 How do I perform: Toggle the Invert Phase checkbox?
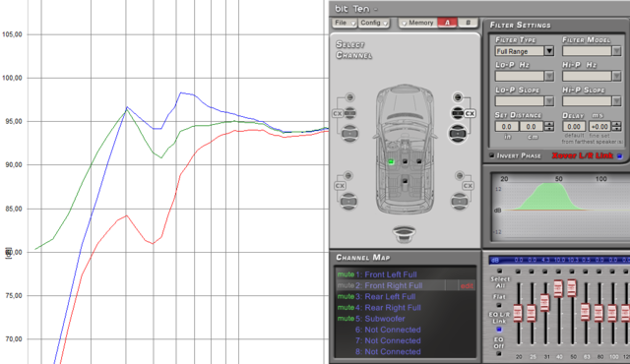click(492, 155)
